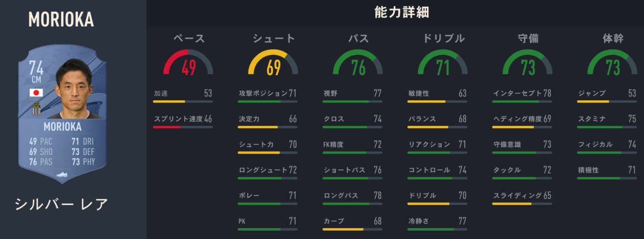Click the 体幹 gauge showing 73
The height and width of the screenshot is (239, 644).
tap(612, 63)
